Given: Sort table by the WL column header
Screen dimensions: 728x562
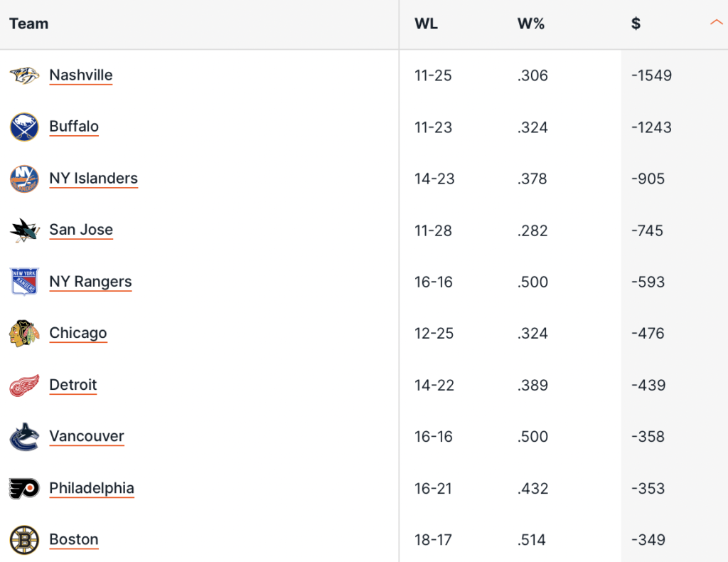Looking at the screenshot, I should point(426,23).
